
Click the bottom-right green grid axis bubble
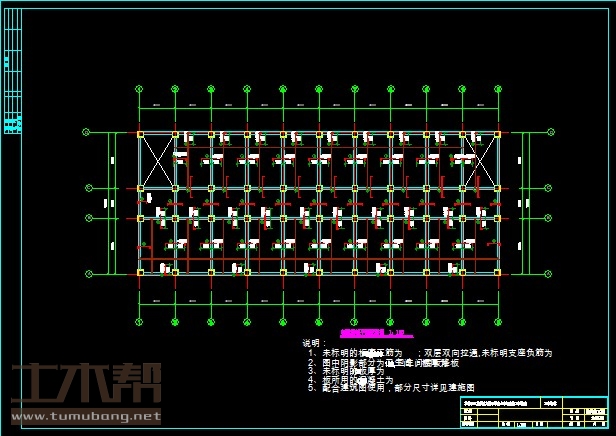(498, 321)
